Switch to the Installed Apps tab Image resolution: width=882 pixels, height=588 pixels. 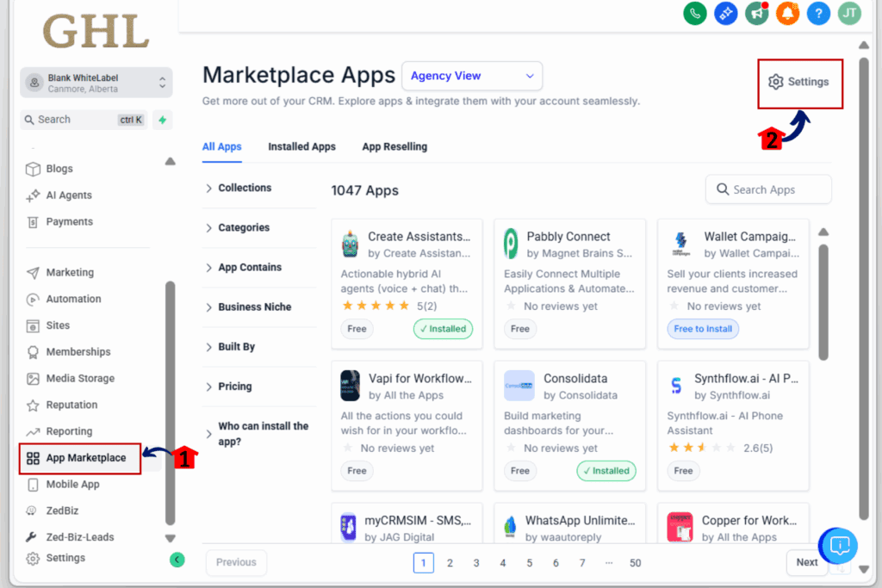click(x=301, y=146)
